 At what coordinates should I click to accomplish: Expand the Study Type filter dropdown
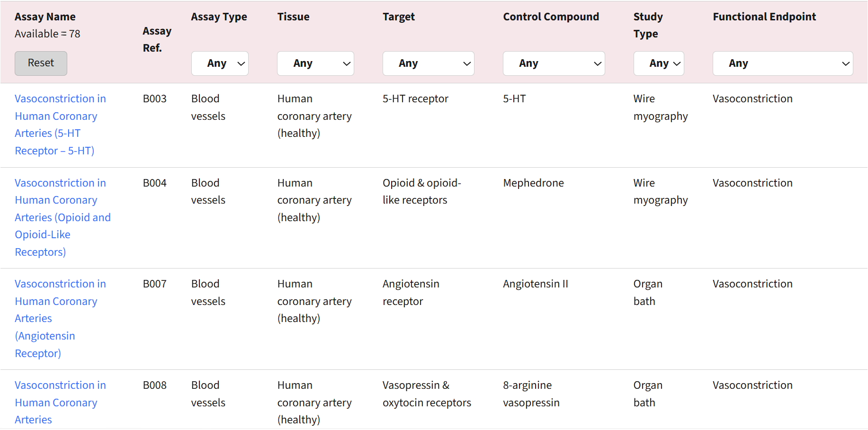(659, 63)
